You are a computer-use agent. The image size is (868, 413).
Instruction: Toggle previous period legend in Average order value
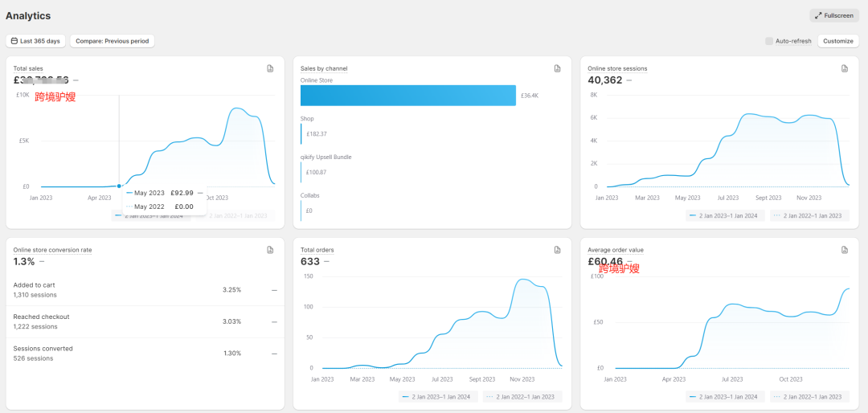(809, 396)
